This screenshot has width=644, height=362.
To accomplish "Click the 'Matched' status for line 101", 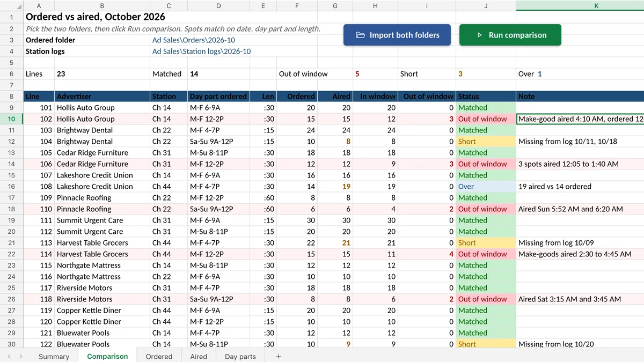I will click(486, 108).
